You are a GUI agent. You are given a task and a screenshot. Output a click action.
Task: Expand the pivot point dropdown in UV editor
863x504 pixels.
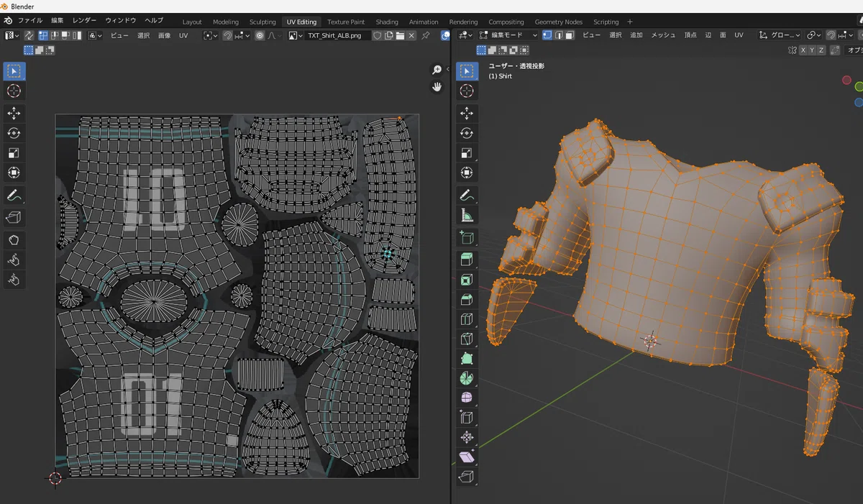point(210,35)
